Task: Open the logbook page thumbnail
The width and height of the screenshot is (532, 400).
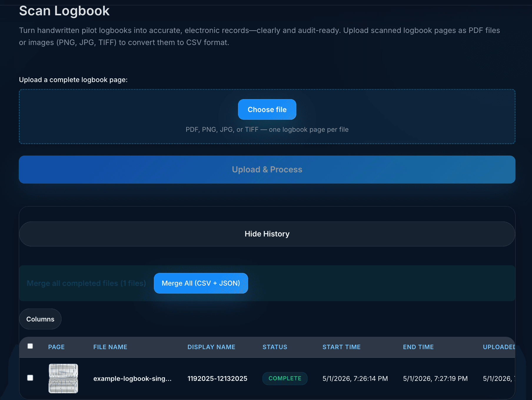Action: pyautogui.click(x=63, y=379)
